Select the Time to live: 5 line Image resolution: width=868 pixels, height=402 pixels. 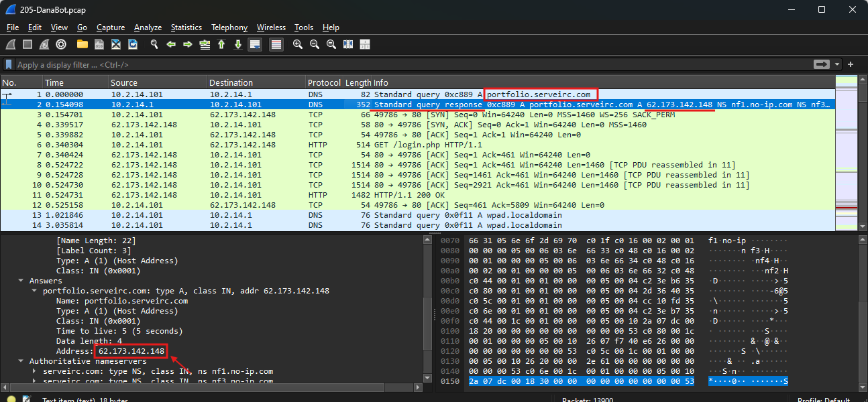(119, 331)
